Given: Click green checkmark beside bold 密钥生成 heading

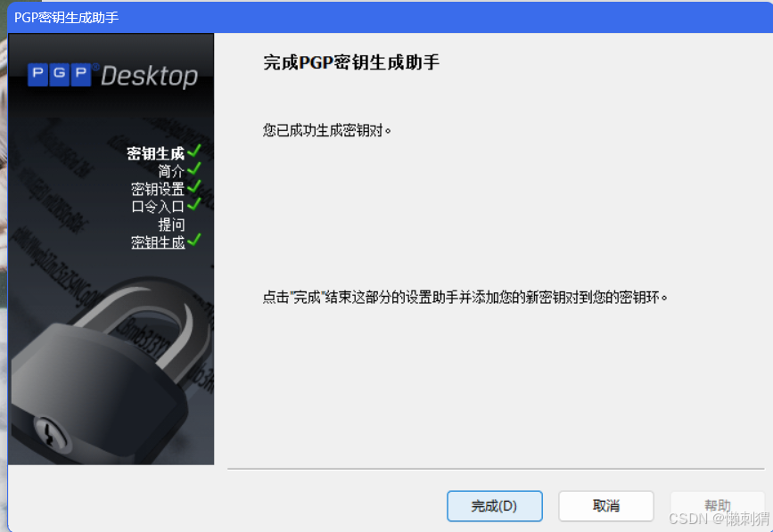Looking at the screenshot, I should click(x=193, y=151).
